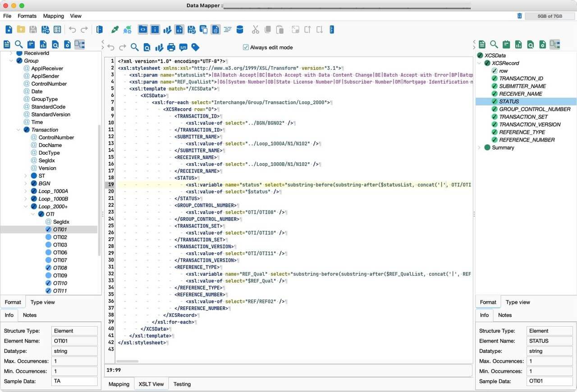
Task: Select REFERENCE_TYPE in the target tree
Action: click(x=522, y=132)
